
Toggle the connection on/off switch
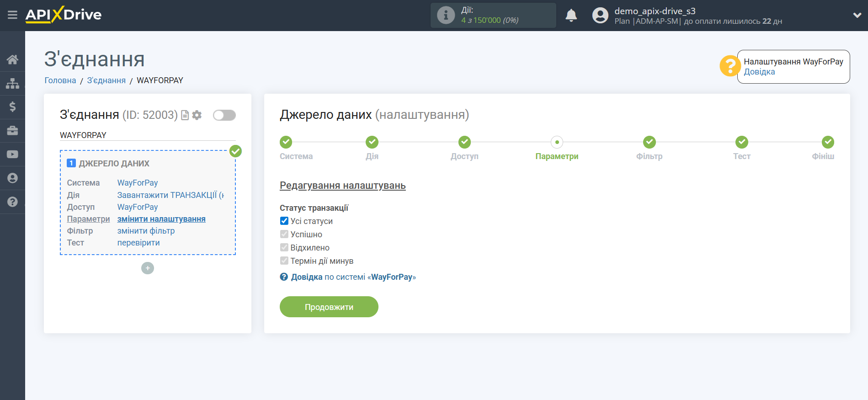[x=224, y=115]
